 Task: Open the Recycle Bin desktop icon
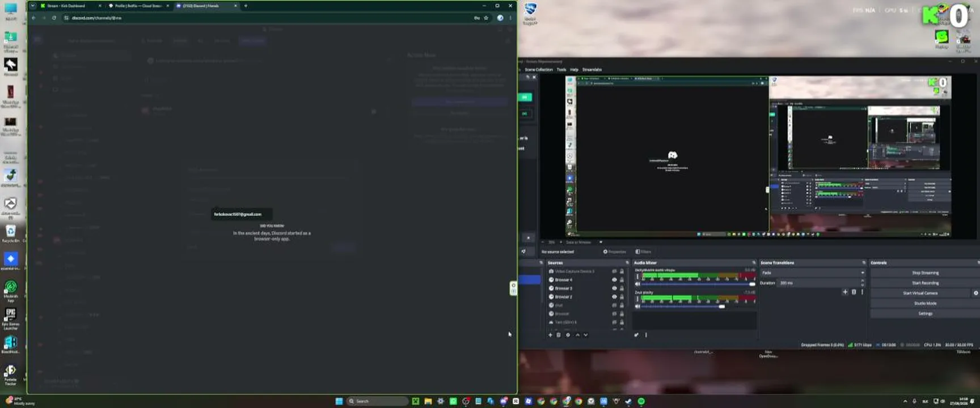(11, 233)
